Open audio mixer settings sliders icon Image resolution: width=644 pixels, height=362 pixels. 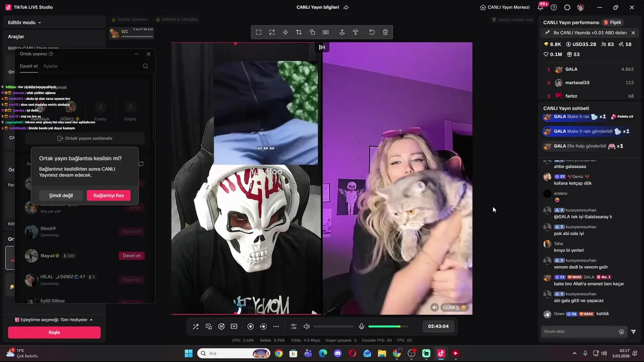point(294,326)
